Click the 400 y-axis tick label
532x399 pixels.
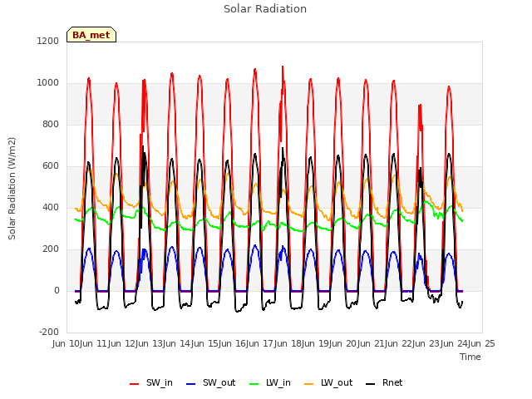[x=51, y=207]
